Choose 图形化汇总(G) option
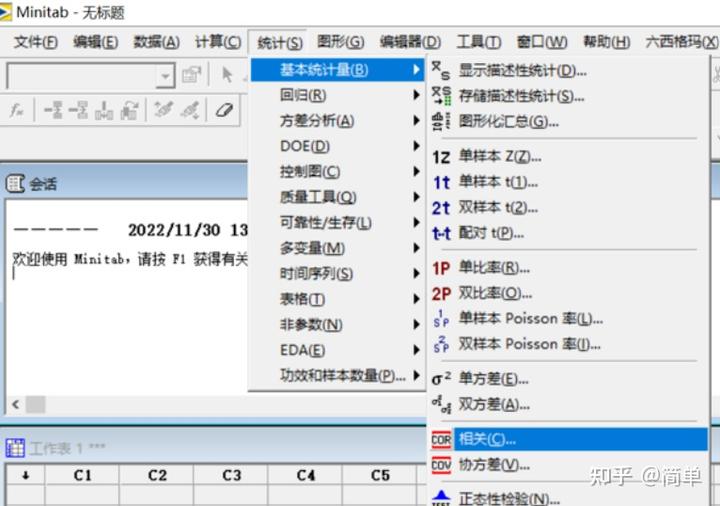Screen dimensions: 720x506 coord(568,121)
